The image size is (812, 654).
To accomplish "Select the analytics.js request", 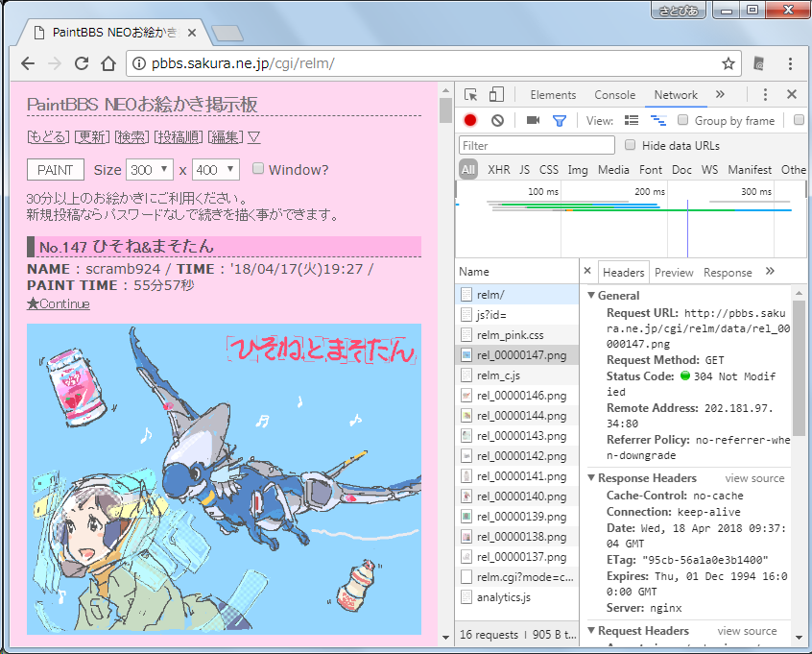I will (x=516, y=597).
